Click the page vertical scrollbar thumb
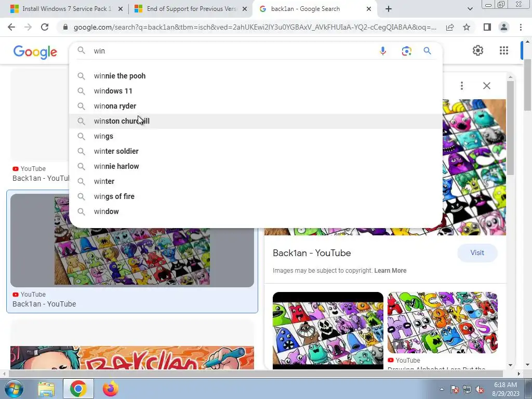 click(x=527, y=85)
